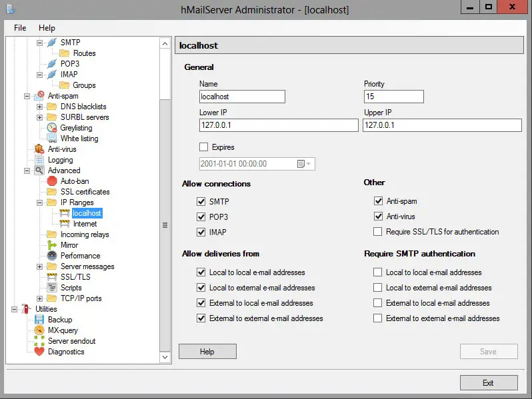The width and height of the screenshot is (532, 399).
Task: Collapse the Advanced tree node
Action: pos(27,171)
